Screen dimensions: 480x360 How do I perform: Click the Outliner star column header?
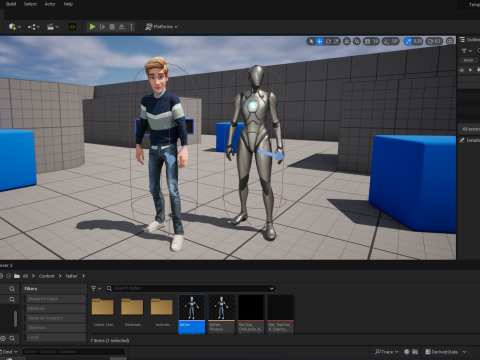470,70
